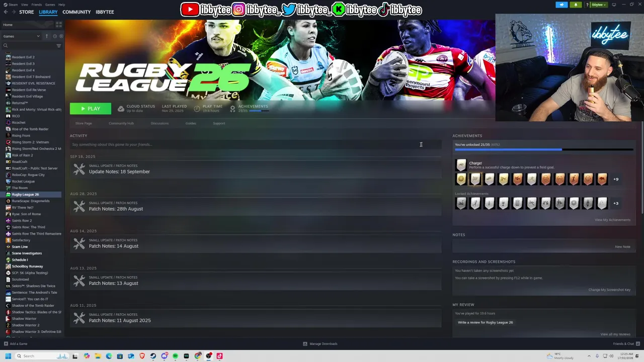
Task: Open the Store Page link
Action: pyautogui.click(x=84, y=123)
